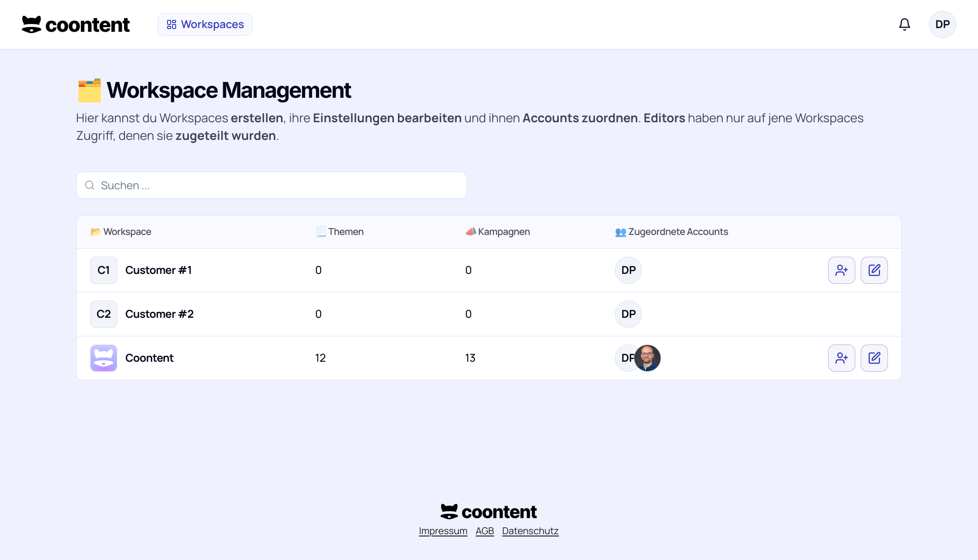Open the Impressum footer link
The height and width of the screenshot is (560, 978).
(443, 531)
